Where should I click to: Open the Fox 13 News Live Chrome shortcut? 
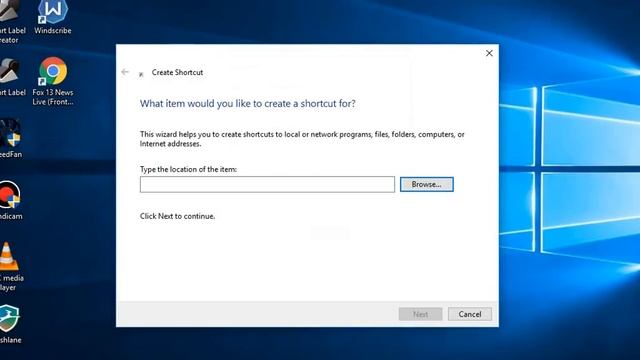[53, 81]
